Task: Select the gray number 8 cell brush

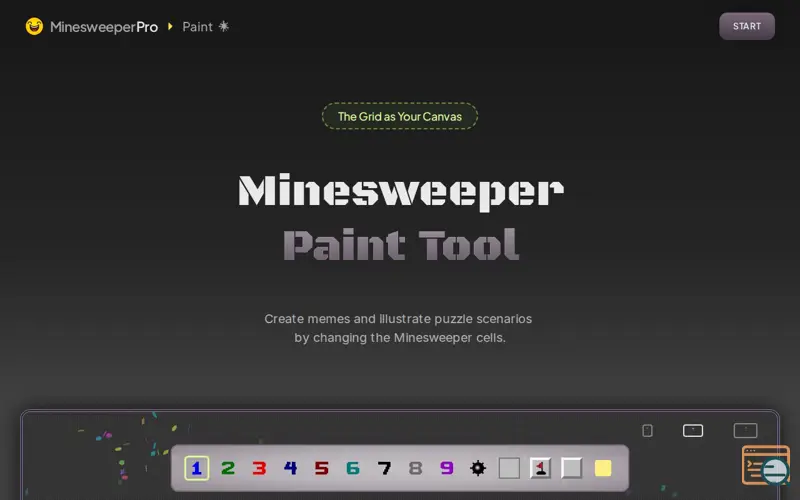Action: tap(415, 468)
